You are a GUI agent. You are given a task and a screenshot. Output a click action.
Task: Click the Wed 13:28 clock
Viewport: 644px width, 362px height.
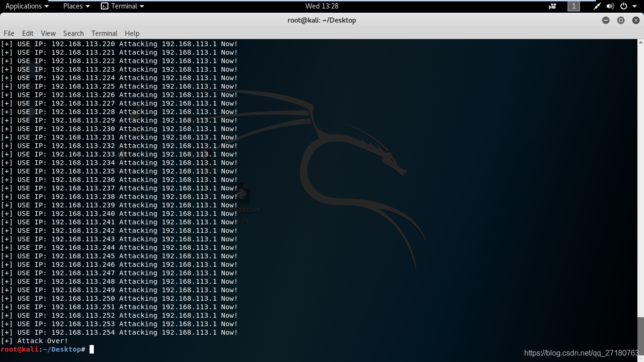pyautogui.click(x=322, y=6)
